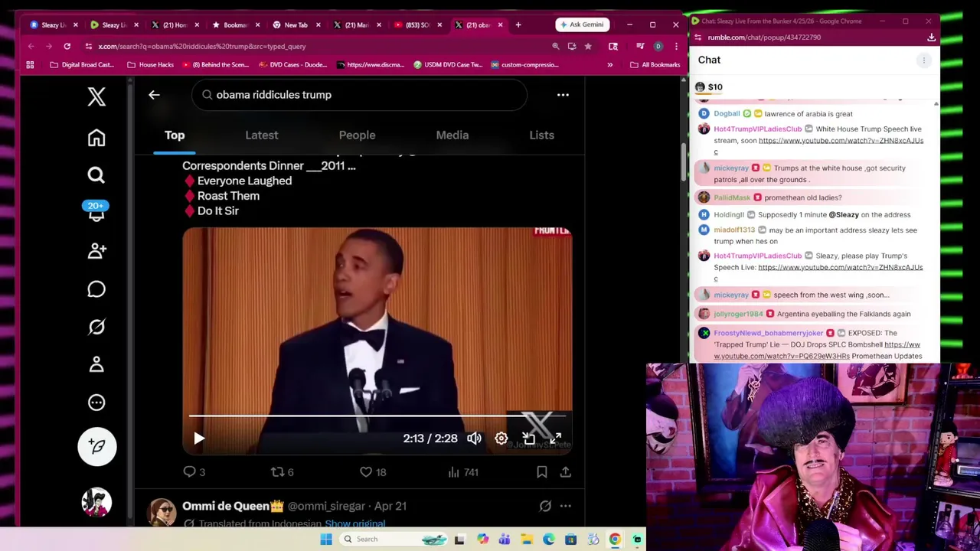Switch to the Media tab
The width and height of the screenshot is (980, 551).
pos(452,135)
